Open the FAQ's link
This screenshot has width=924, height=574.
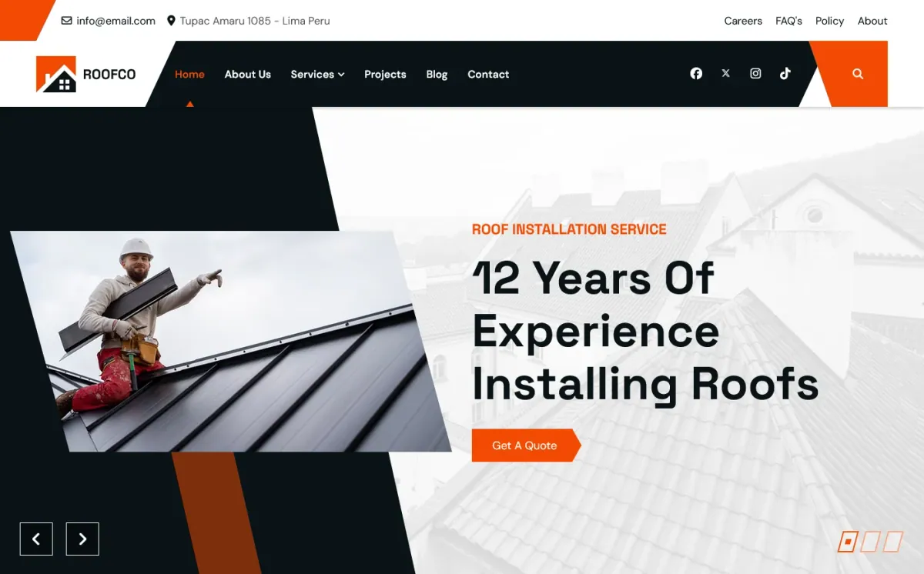(788, 21)
